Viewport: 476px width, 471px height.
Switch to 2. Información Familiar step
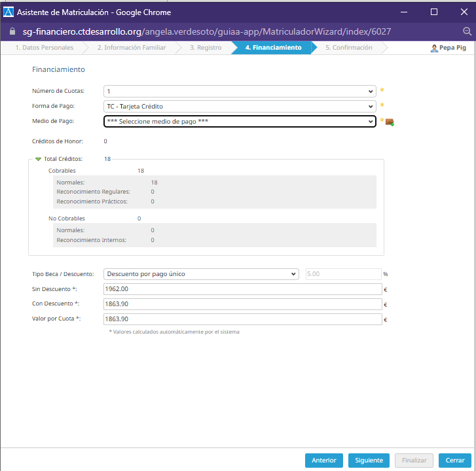(x=131, y=48)
